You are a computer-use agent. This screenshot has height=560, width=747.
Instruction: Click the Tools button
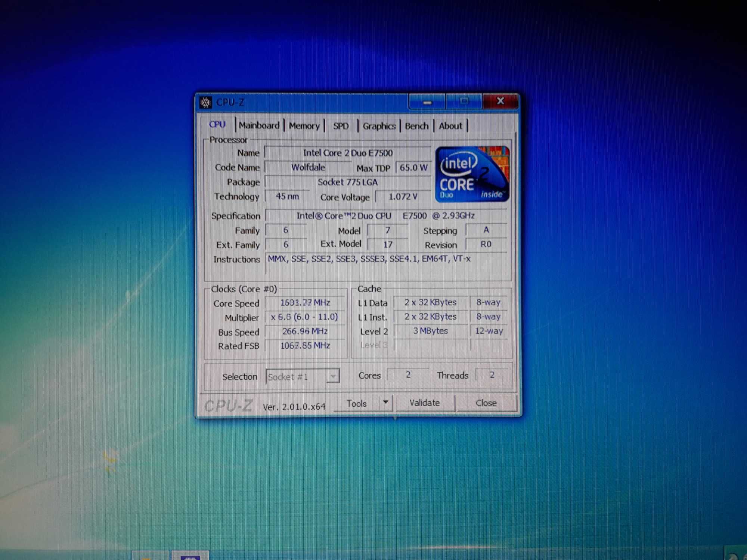point(356,404)
